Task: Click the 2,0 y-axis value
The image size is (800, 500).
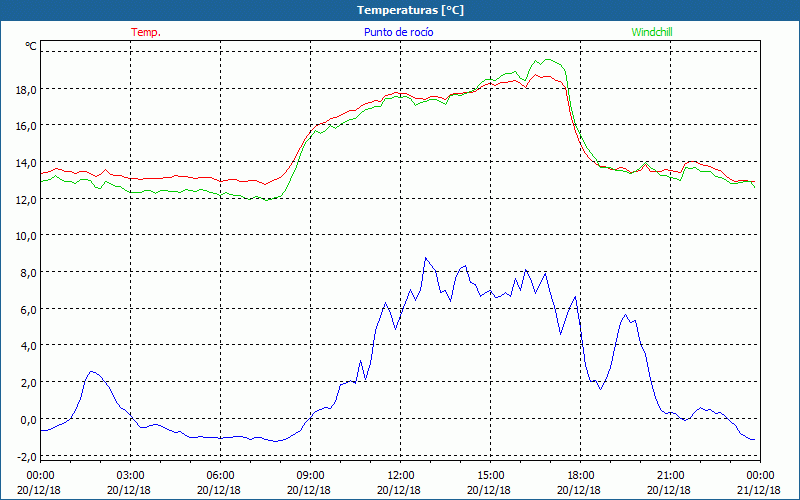Action: (x=28, y=383)
